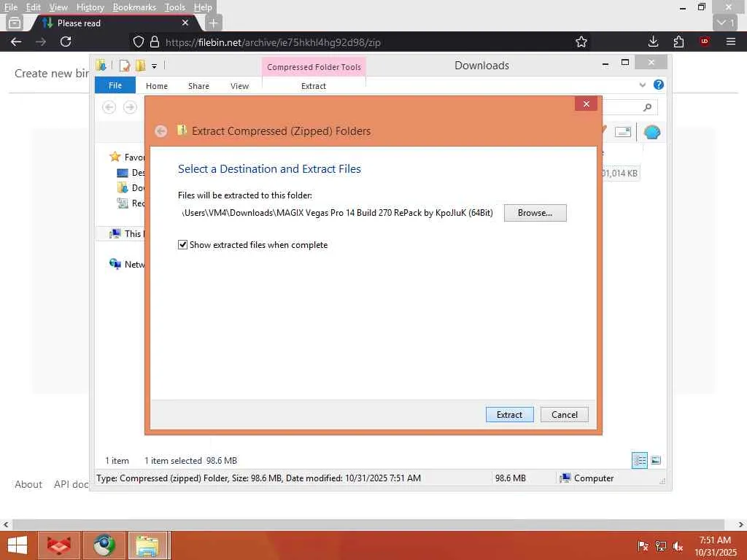Click the horizontal page scrollbar
747x560 pixels.
tap(368, 524)
